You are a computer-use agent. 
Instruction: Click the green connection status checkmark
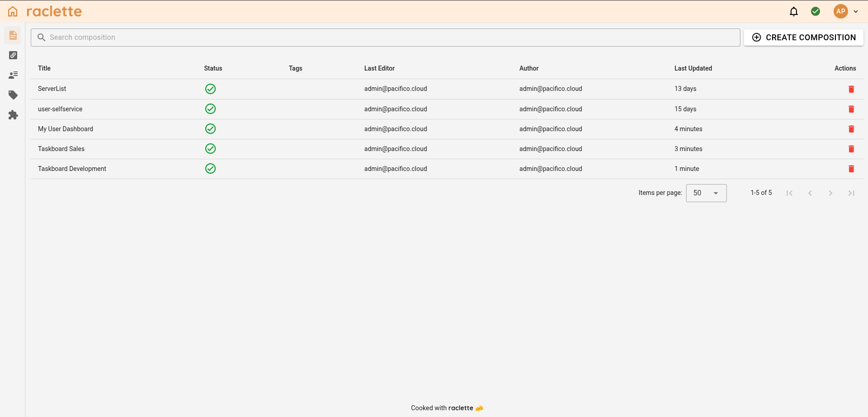tap(815, 11)
